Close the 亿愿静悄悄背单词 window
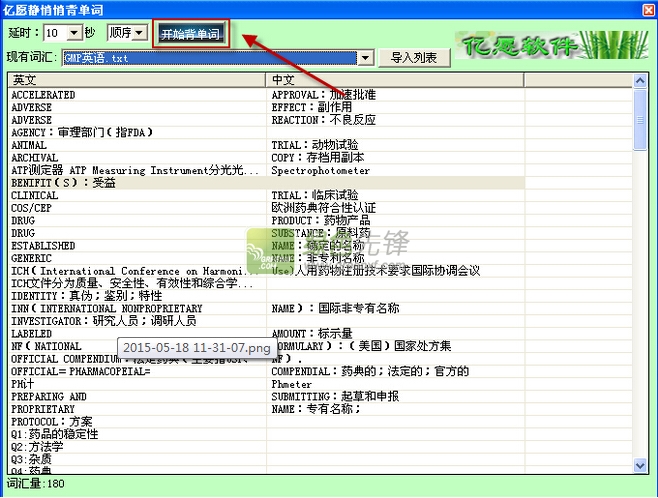 coord(645,8)
